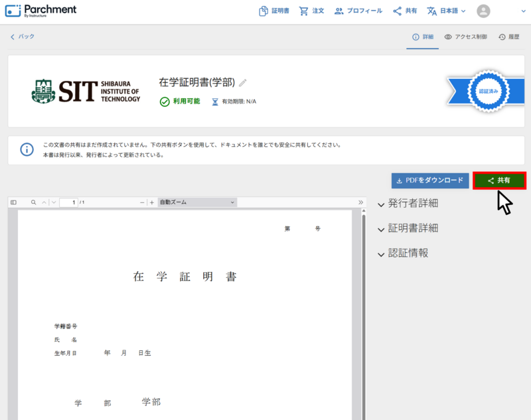
Task: Expand the 証明書詳細 section
Action: tap(408, 228)
